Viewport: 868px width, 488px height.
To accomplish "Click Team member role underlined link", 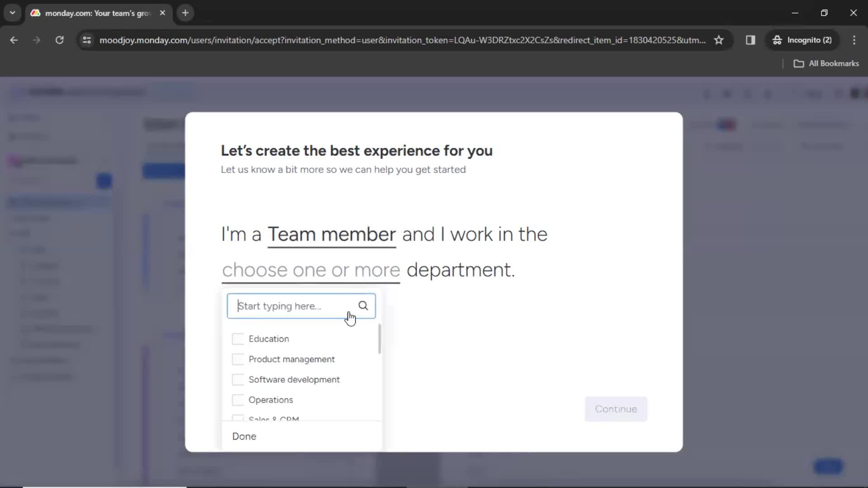I will click(331, 234).
